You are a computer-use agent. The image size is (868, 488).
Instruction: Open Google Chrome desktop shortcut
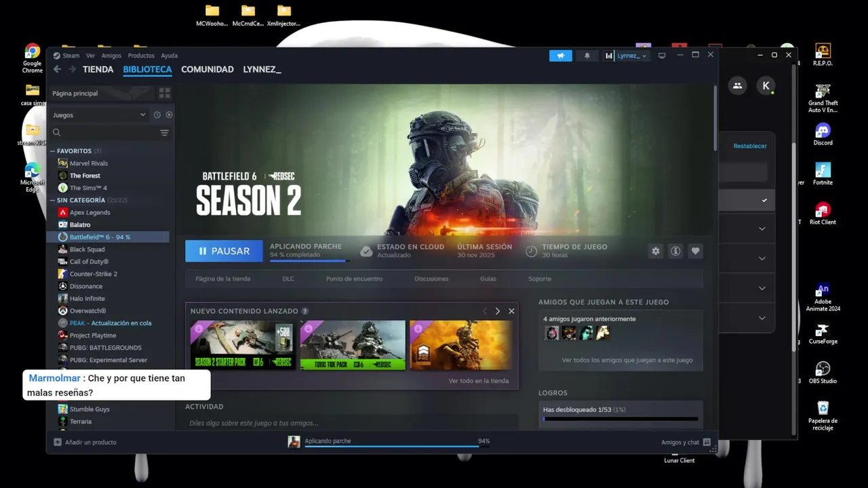32,58
